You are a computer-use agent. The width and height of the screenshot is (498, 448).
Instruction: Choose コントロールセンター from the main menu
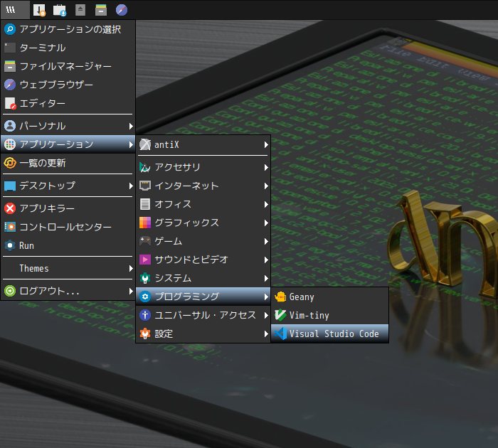tap(68, 227)
